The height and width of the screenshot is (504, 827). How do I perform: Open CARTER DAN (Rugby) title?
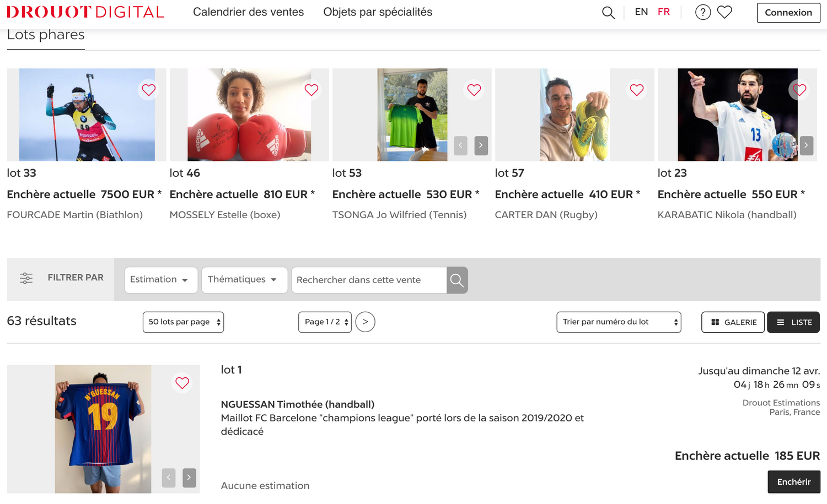546,215
